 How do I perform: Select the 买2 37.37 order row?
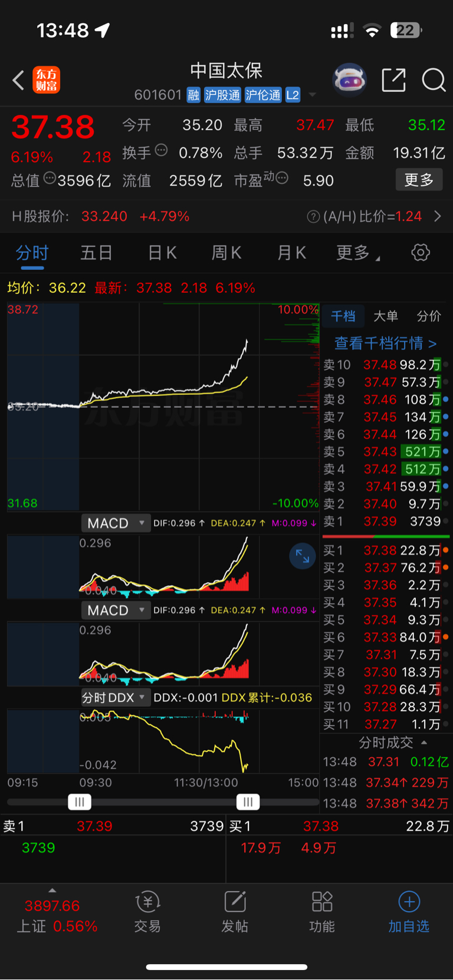[x=386, y=567]
